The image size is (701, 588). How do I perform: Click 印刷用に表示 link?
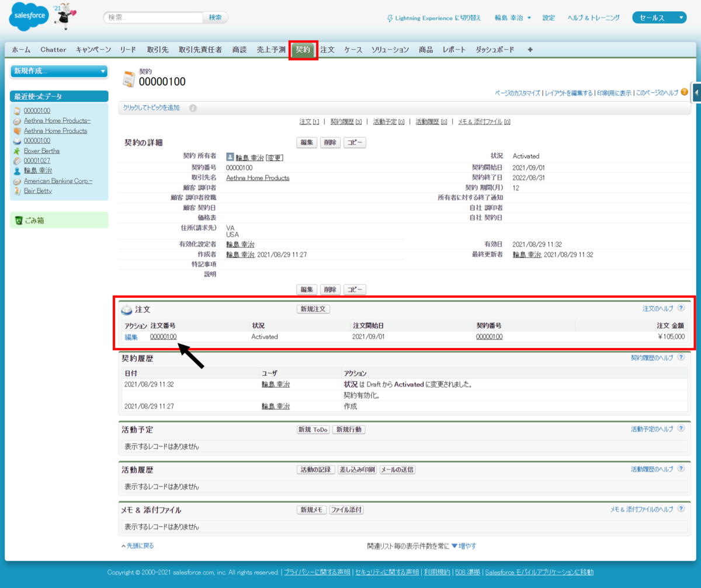coord(614,93)
